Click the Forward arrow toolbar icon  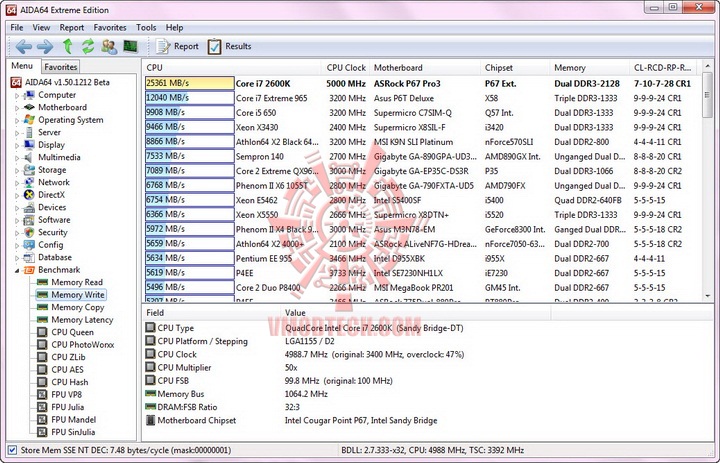tap(45, 46)
